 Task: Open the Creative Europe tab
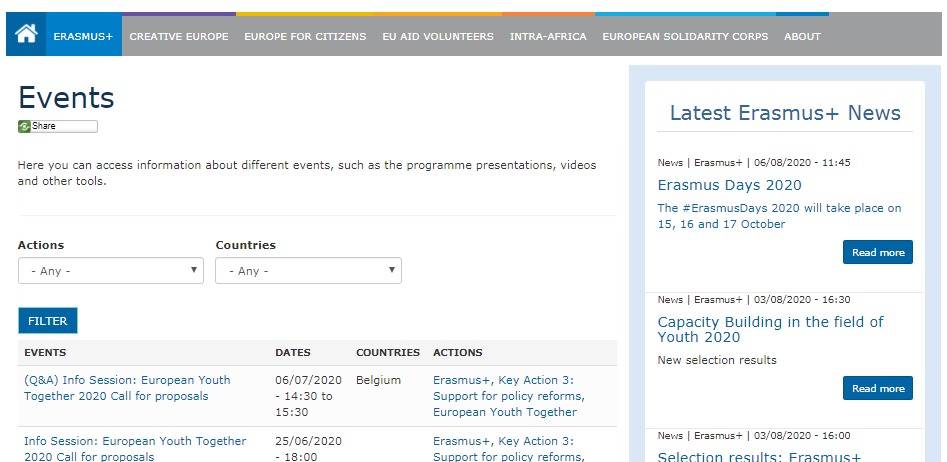click(x=179, y=36)
